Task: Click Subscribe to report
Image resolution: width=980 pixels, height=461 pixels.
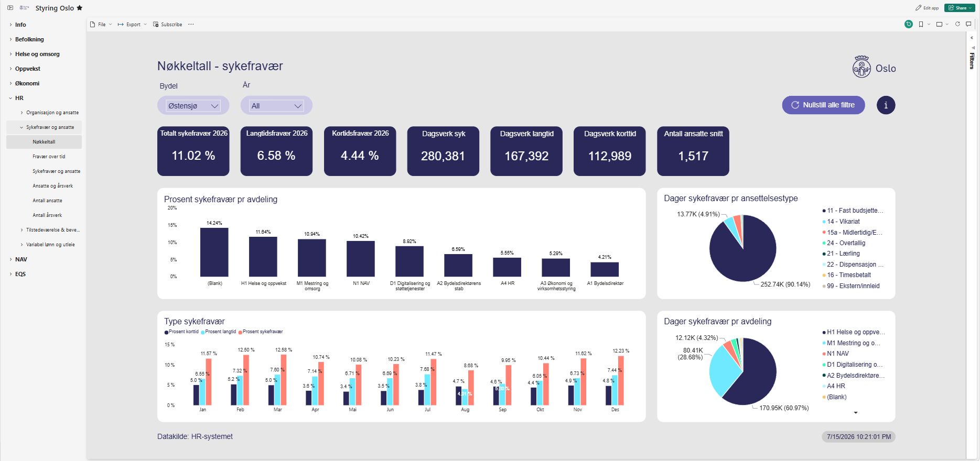Action: point(168,25)
